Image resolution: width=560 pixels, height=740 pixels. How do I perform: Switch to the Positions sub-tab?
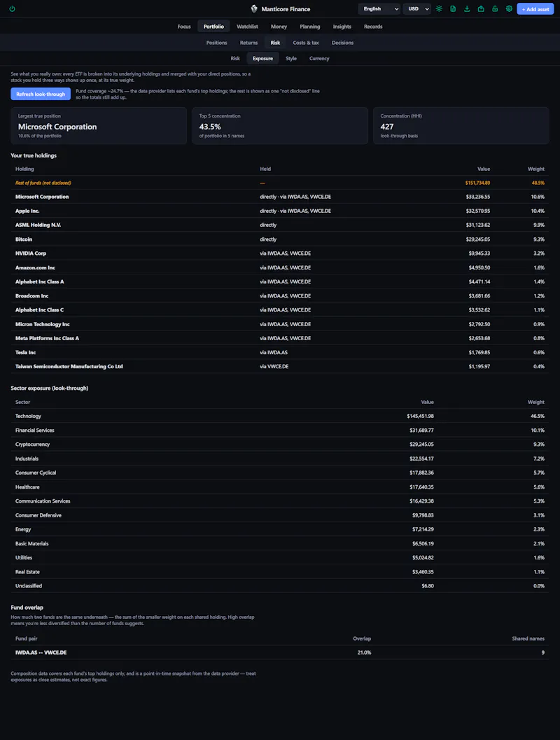click(216, 43)
